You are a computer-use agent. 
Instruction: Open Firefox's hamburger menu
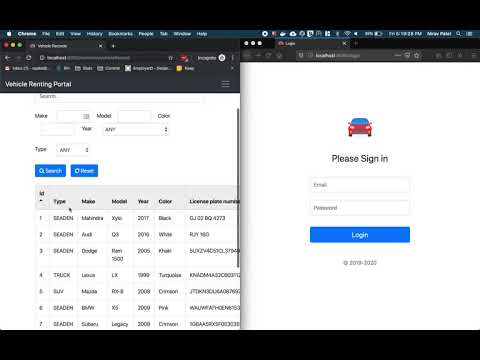(474, 55)
